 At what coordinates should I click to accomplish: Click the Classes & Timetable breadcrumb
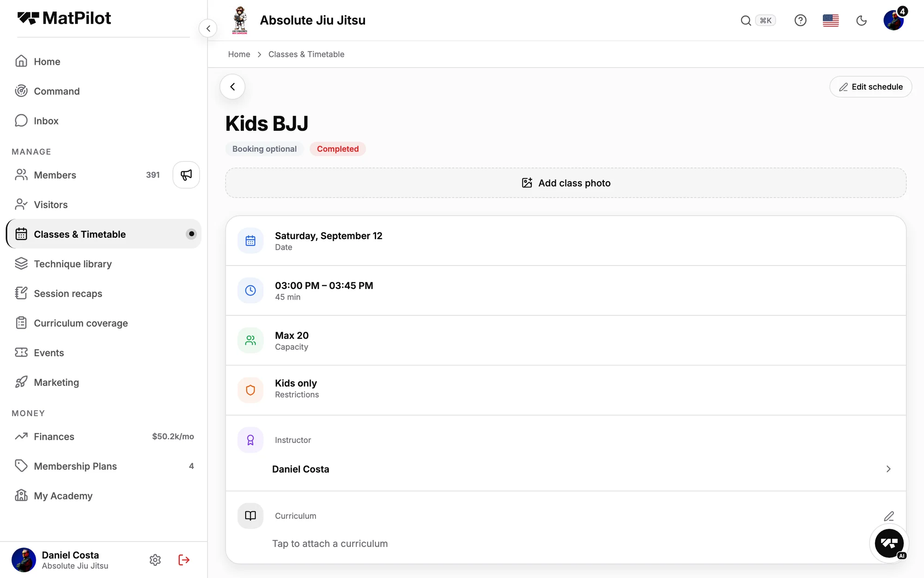(306, 54)
